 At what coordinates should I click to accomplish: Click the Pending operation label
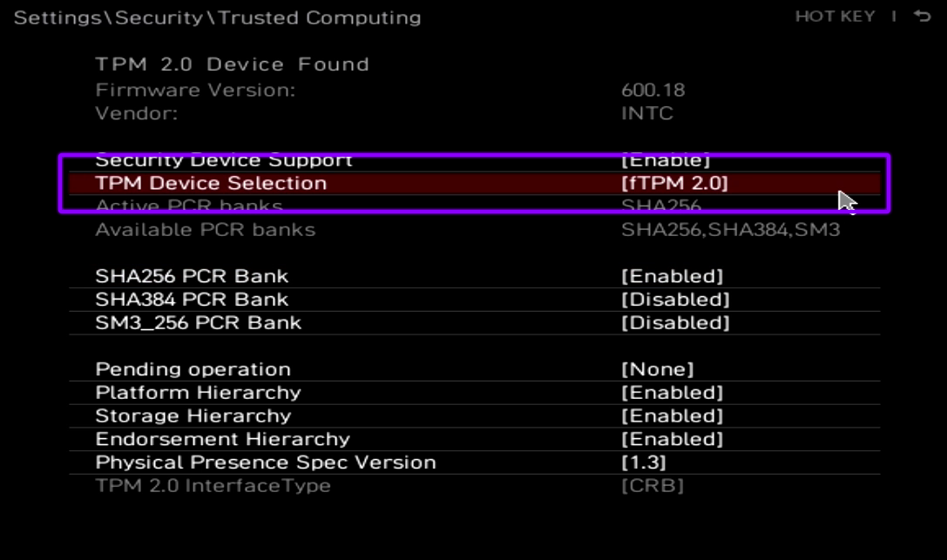[x=193, y=369]
